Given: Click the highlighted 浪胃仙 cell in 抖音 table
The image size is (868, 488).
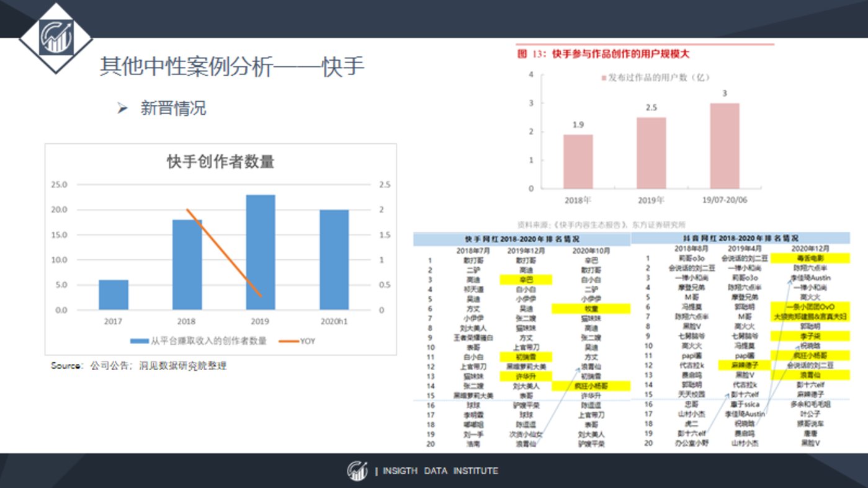Looking at the screenshot, I should (810, 375).
